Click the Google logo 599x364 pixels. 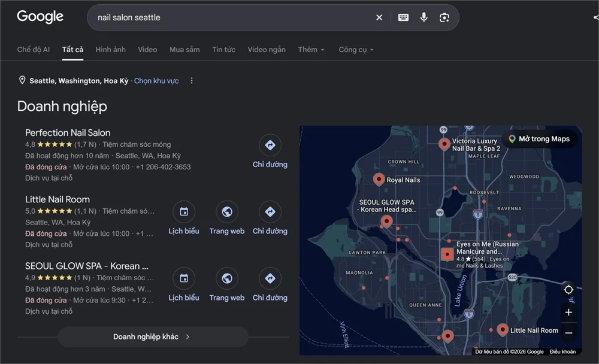point(40,16)
